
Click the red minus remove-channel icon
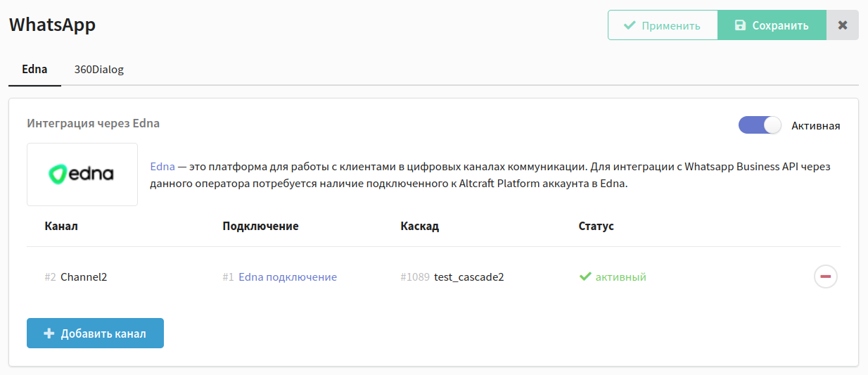coord(826,277)
